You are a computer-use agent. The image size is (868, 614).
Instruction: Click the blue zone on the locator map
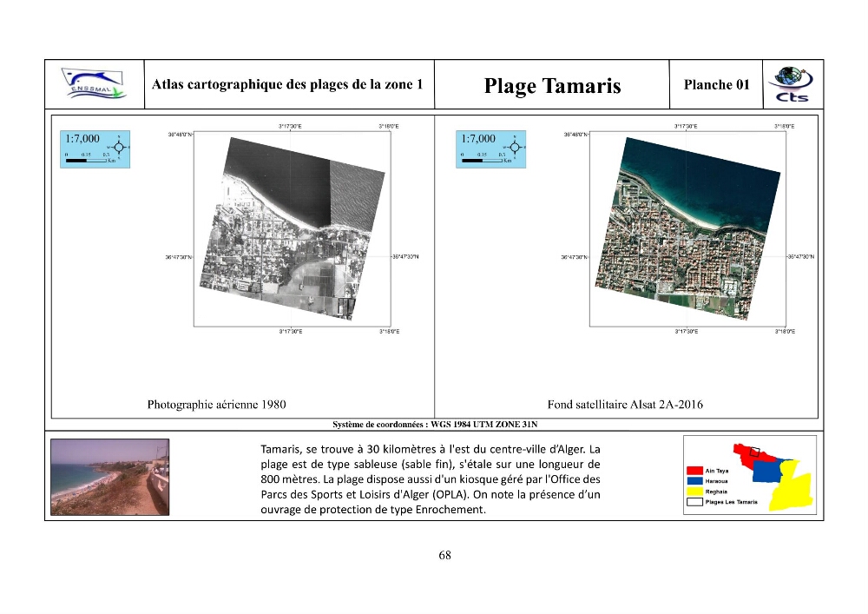767,471
